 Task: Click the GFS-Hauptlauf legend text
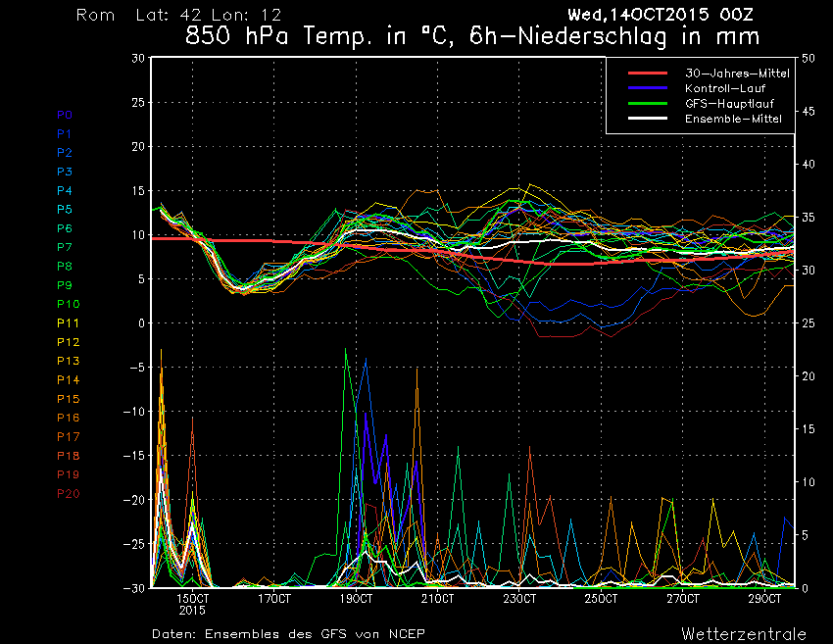click(729, 104)
